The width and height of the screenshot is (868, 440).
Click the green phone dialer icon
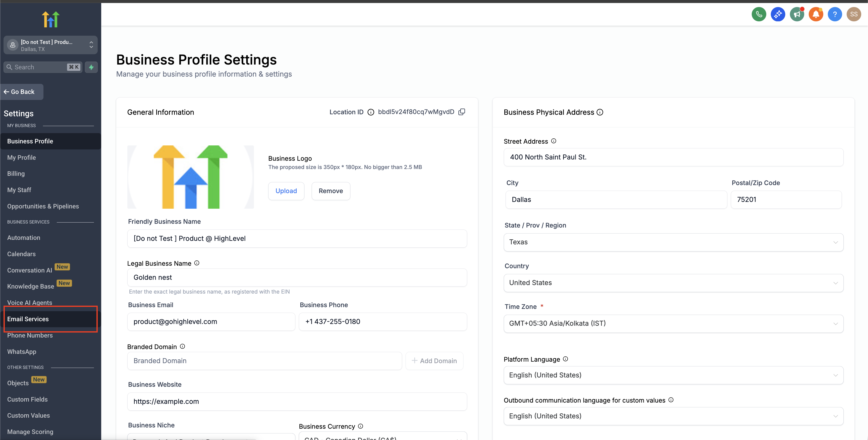point(758,14)
